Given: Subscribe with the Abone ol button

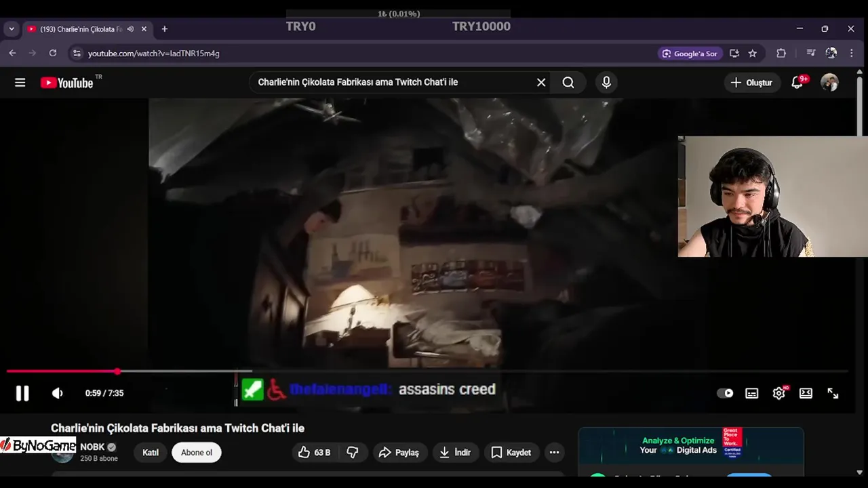Looking at the screenshot, I should pyautogui.click(x=197, y=452).
